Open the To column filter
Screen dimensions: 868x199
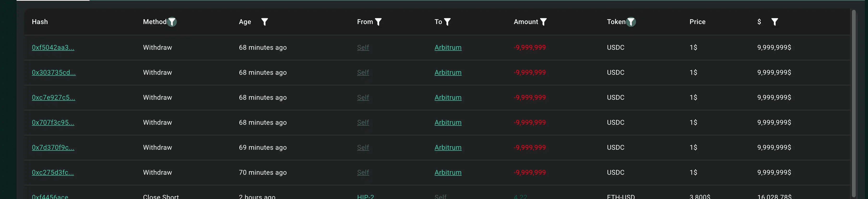tap(447, 22)
